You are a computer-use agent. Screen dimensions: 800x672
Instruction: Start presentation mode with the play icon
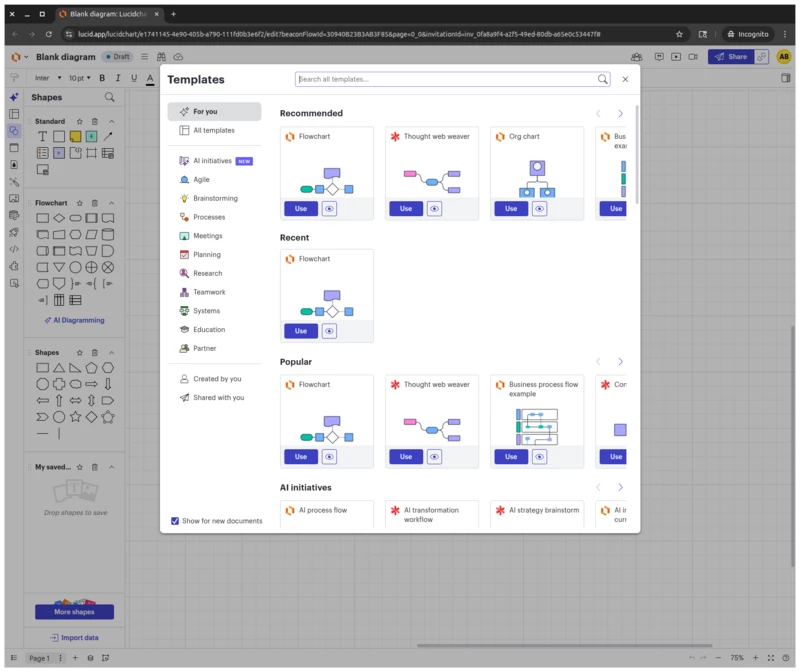(x=676, y=57)
